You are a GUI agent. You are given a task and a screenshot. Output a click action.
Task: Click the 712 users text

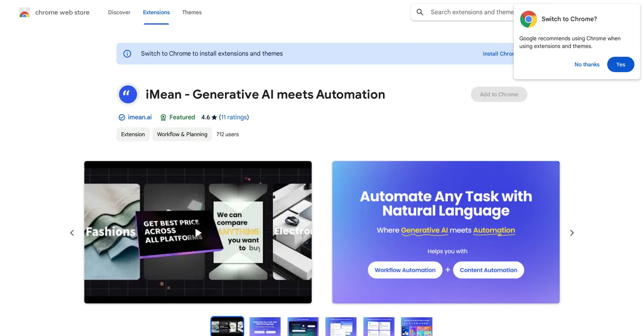(x=228, y=134)
